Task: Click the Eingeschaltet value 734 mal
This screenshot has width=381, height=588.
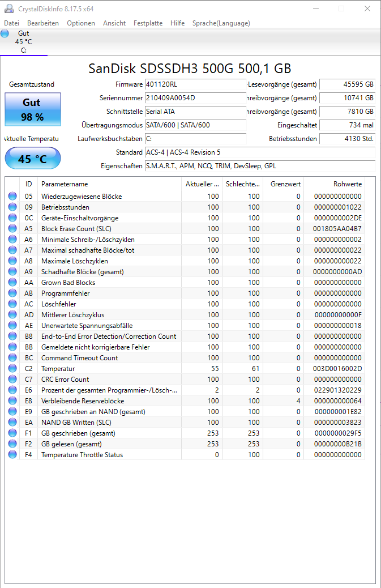Action: [347, 125]
